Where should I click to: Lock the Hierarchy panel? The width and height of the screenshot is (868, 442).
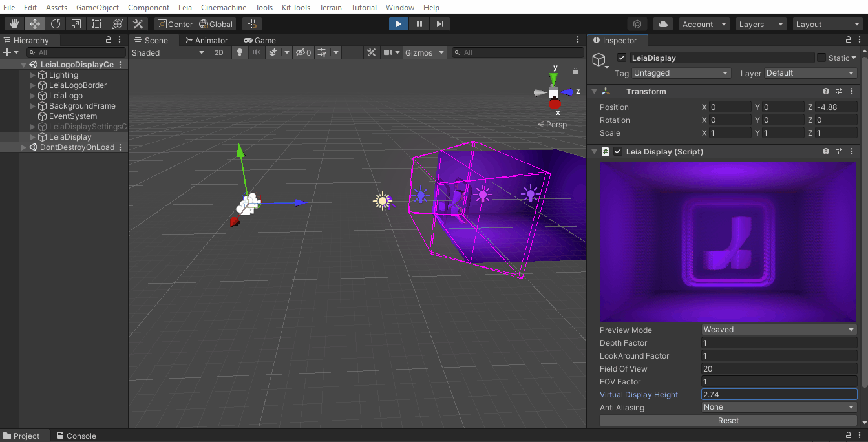click(x=109, y=40)
